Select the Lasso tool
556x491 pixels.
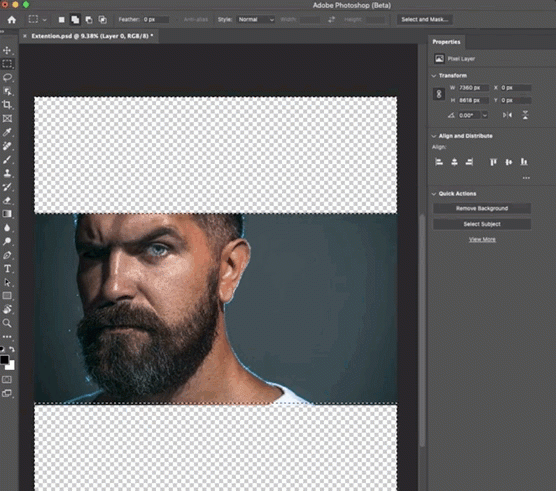tap(7, 78)
